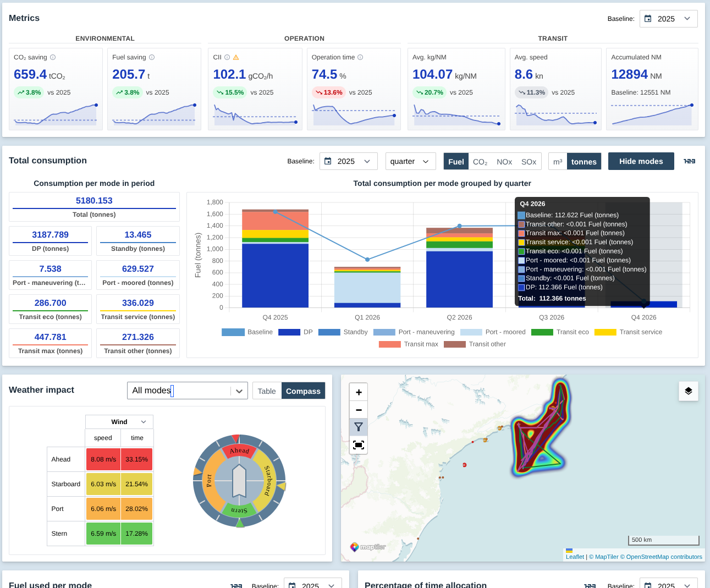Click the warning triangle icon next to CII
Image resolution: width=710 pixels, height=588 pixels.
(236, 57)
